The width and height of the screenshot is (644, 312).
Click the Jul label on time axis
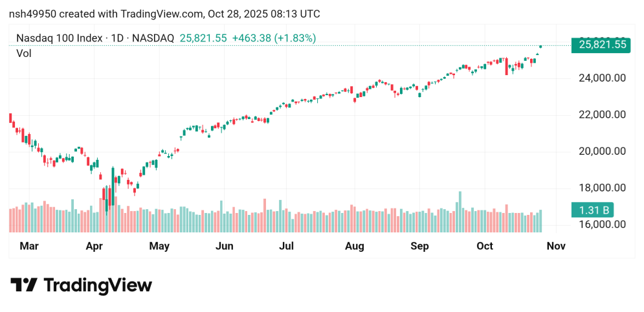tap(287, 246)
